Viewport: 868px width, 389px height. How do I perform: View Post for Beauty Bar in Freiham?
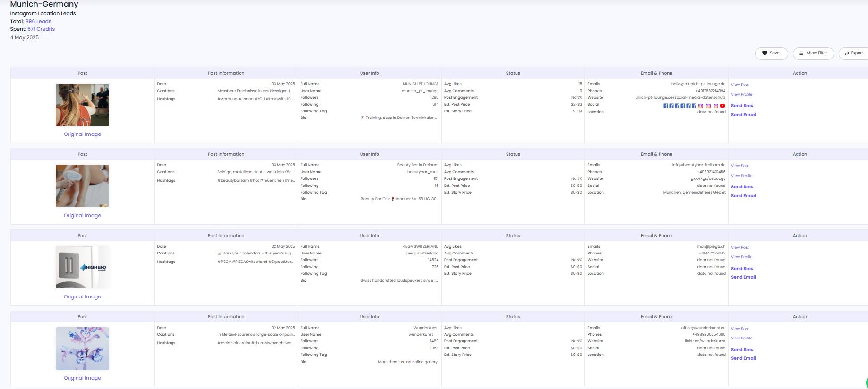(x=740, y=166)
